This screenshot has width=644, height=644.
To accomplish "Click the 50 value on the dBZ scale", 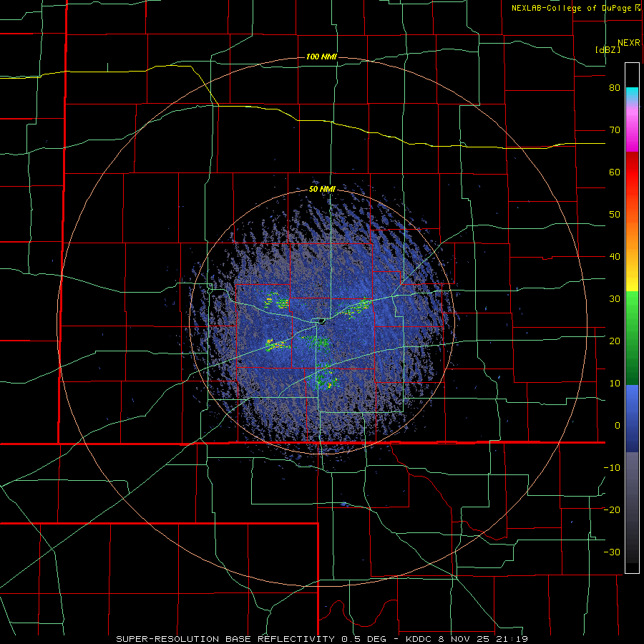I will point(615,215).
